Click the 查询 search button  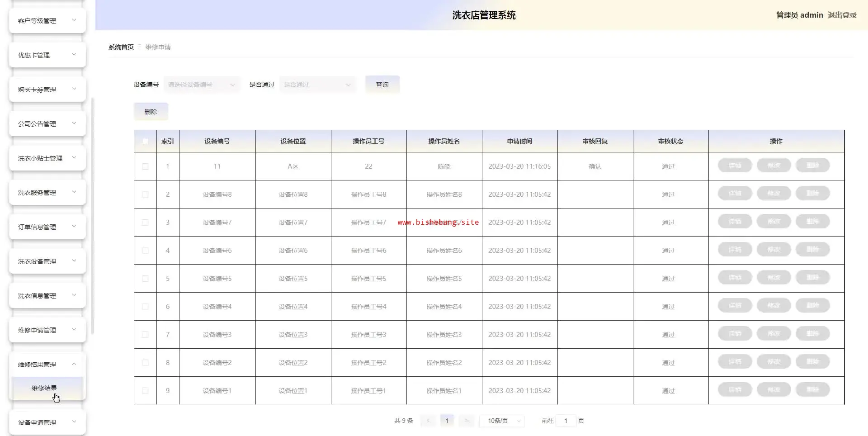(382, 85)
